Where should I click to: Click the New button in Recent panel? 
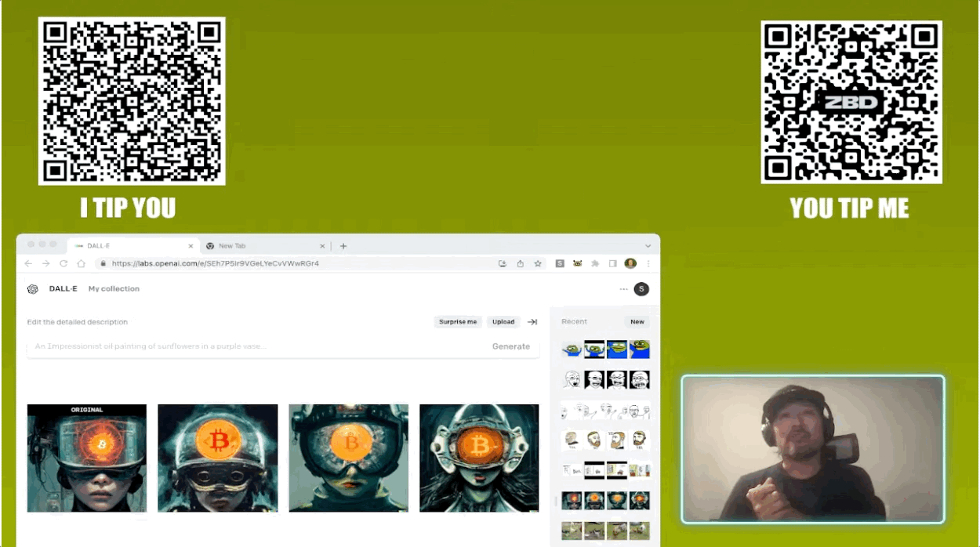point(637,322)
